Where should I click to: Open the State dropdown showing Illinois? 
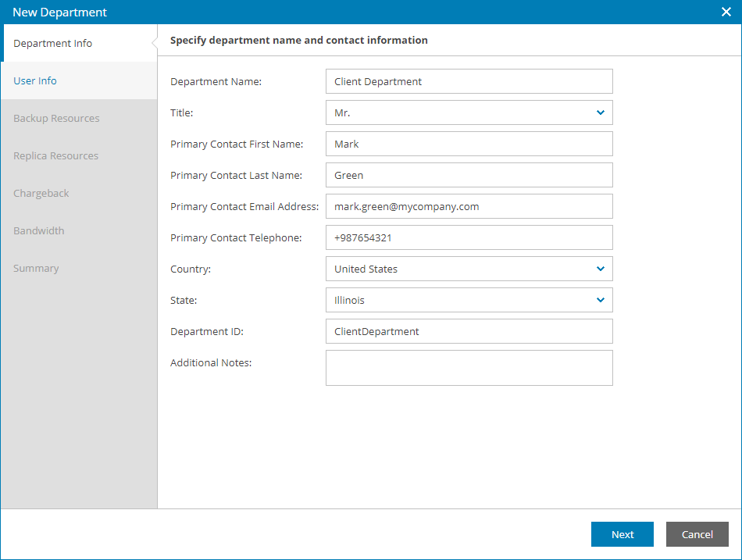[469, 300]
